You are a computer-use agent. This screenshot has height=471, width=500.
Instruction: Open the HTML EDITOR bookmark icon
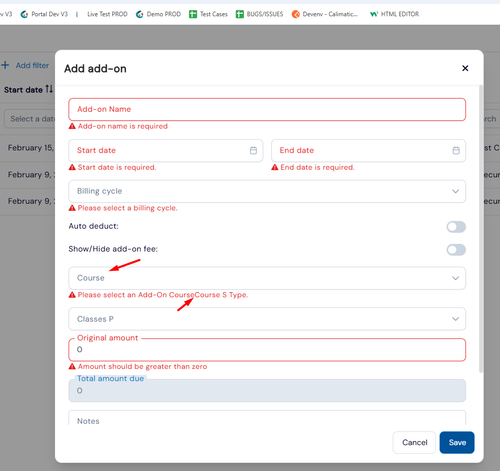pyautogui.click(x=374, y=14)
